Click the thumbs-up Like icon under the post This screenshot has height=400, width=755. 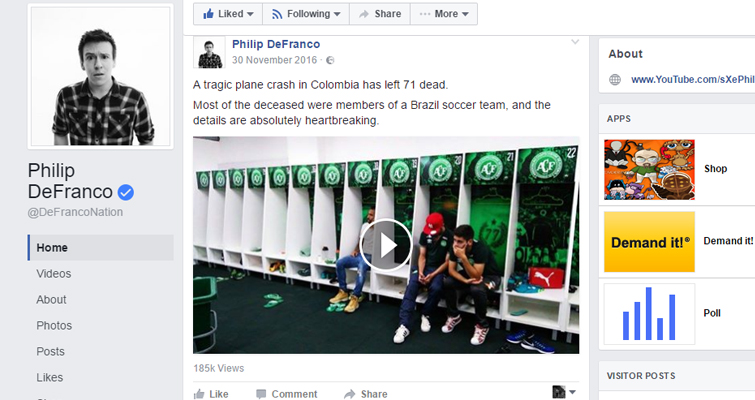[x=199, y=394]
